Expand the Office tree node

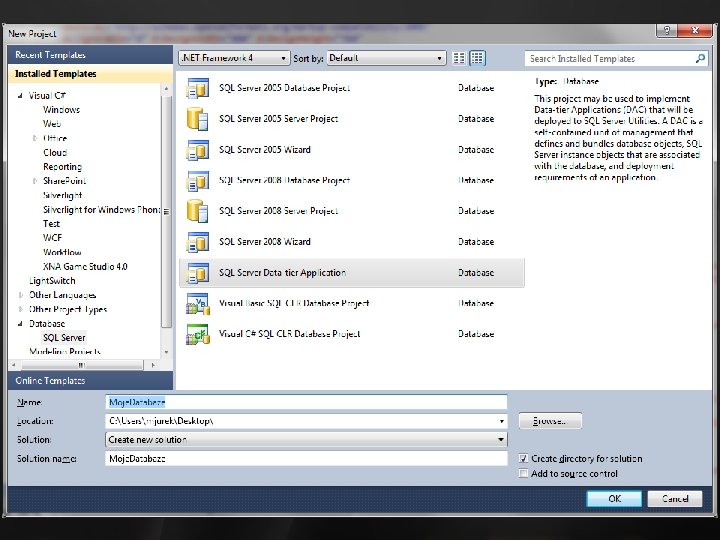34,138
